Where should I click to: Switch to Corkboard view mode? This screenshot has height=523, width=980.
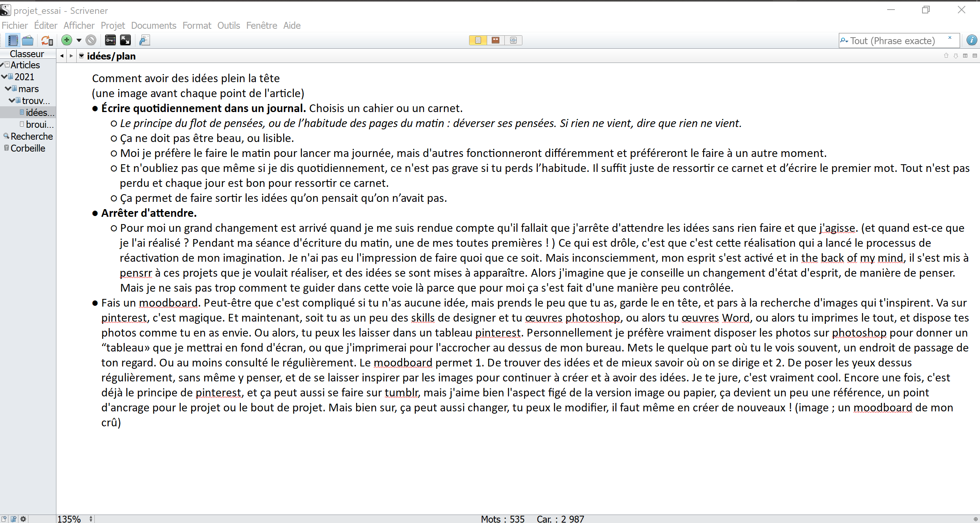click(496, 40)
